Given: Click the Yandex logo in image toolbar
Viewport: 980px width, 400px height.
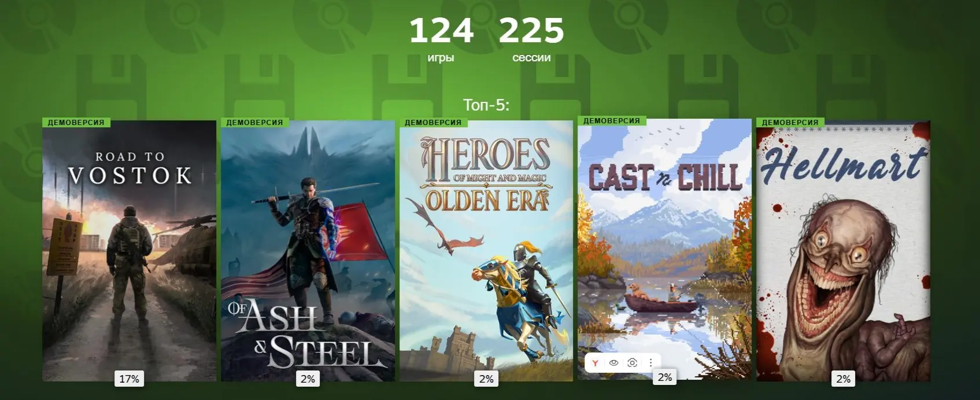Looking at the screenshot, I should 595,363.
